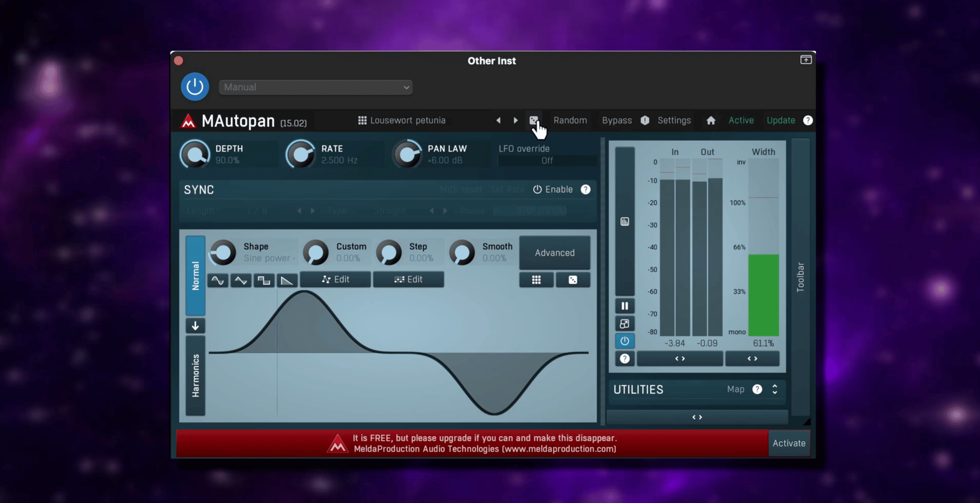
Task: Click the down arrow between Normal and Harmonics
Action: (195, 326)
